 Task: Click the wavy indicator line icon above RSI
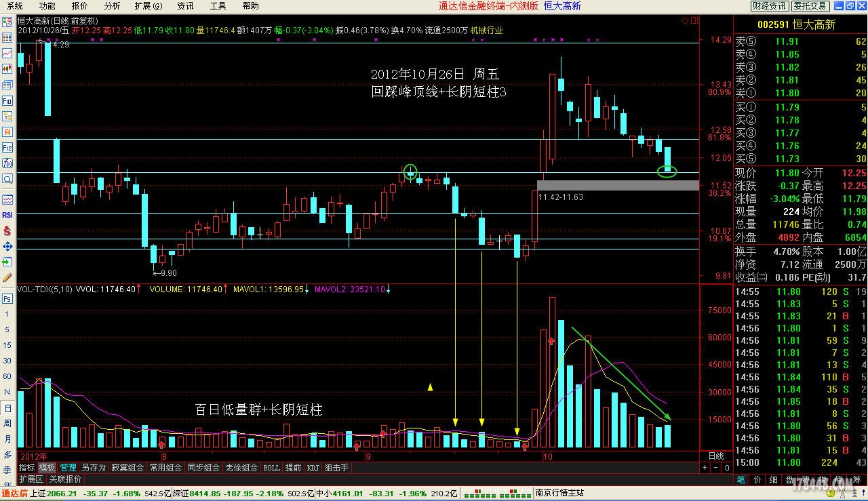click(x=7, y=199)
